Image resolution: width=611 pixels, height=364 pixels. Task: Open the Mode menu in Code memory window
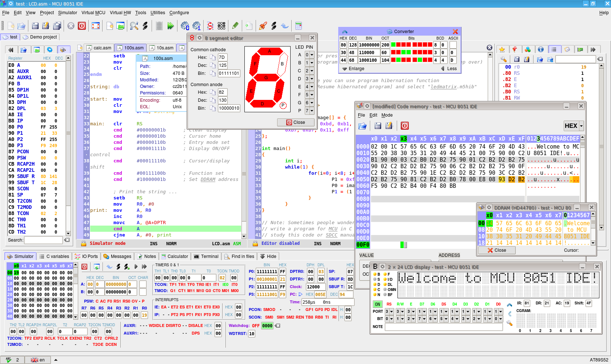tap(387, 115)
